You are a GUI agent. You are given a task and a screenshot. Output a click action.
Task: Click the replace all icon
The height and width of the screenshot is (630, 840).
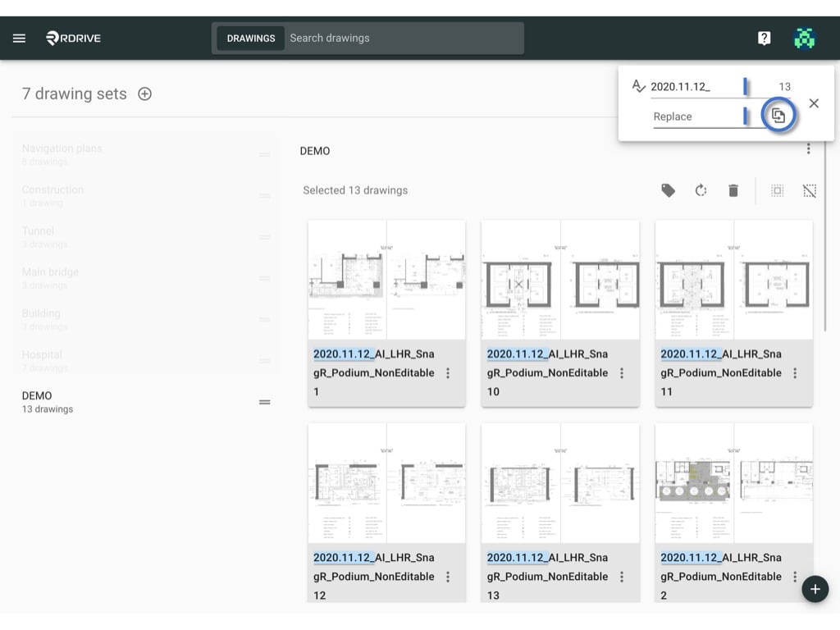[778, 115]
